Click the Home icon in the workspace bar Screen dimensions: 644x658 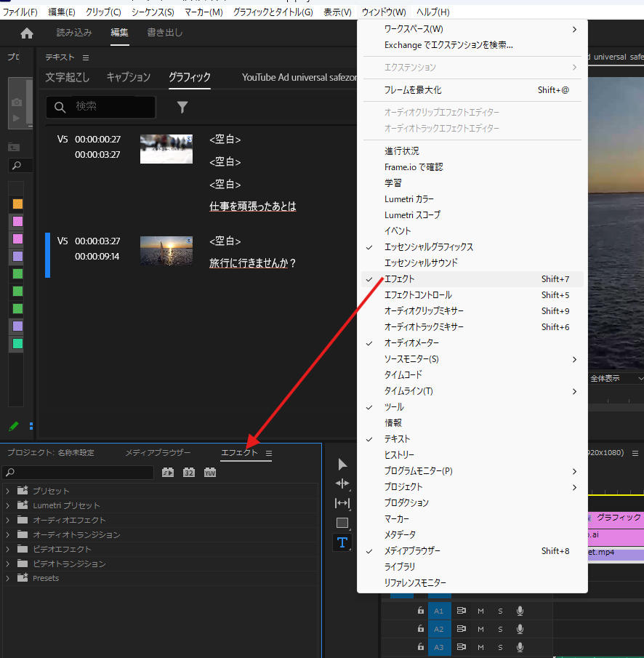pos(27,33)
